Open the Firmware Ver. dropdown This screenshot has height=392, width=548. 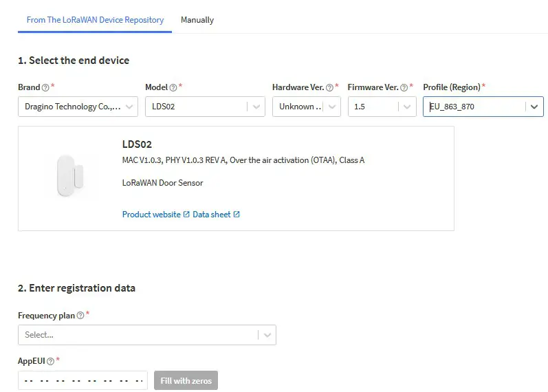[x=382, y=107]
